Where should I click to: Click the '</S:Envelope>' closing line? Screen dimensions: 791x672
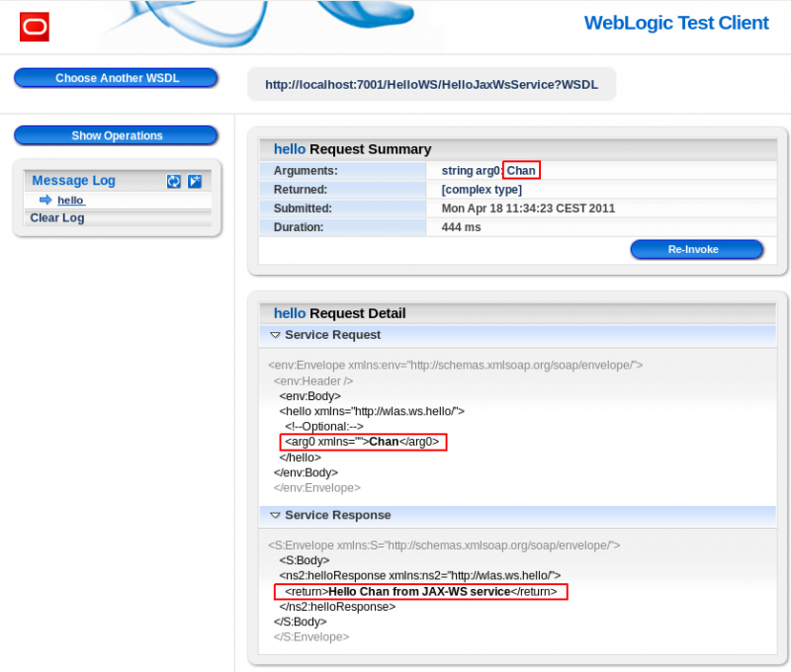311,637
